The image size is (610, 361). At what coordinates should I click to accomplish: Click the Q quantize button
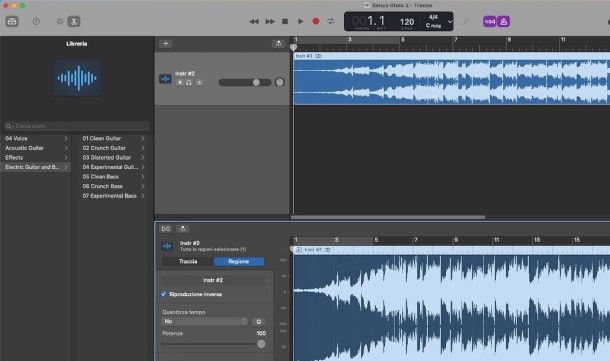coord(258,322)
